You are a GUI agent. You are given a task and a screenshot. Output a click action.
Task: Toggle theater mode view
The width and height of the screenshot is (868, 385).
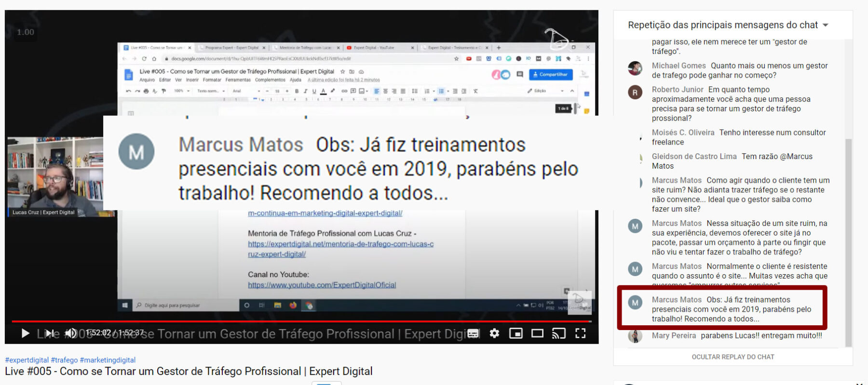(537, 333)
